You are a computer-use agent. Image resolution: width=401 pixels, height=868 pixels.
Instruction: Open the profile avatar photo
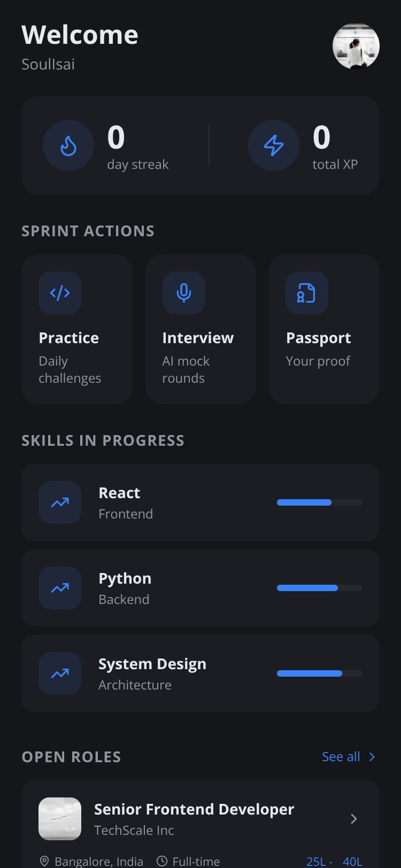(356, 46)
